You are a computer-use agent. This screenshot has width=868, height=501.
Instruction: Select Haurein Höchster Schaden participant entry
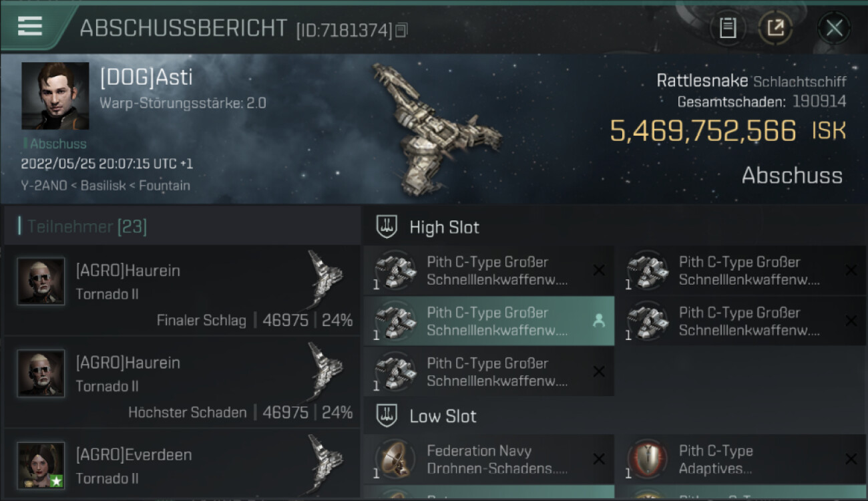[x=182, y=382]
